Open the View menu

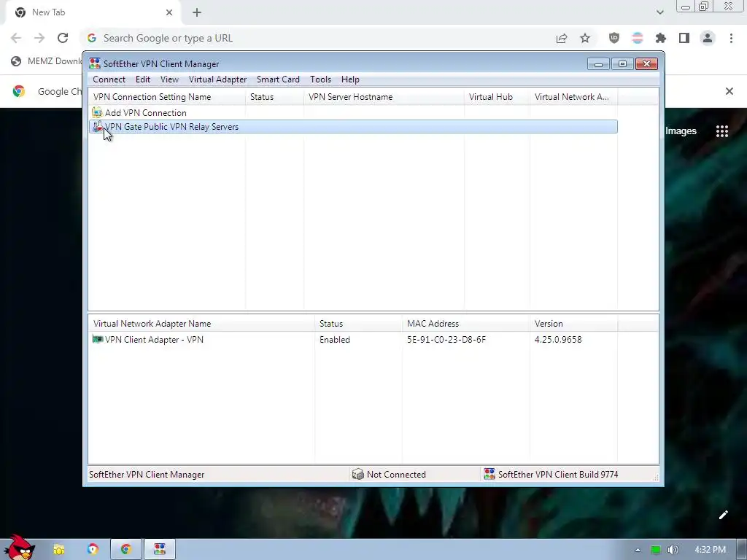169,79
